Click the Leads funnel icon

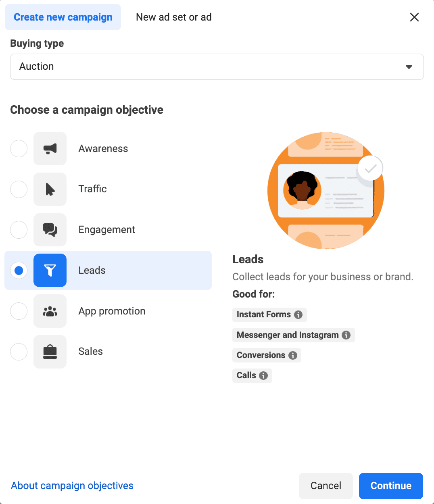click(50, 271)
